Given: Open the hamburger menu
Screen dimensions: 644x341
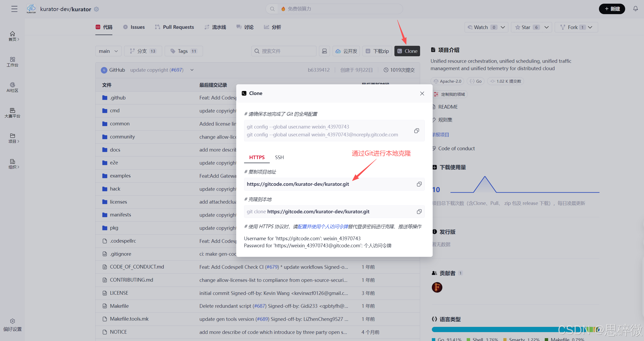Looking at the screenshot, I should coord(14,9).
